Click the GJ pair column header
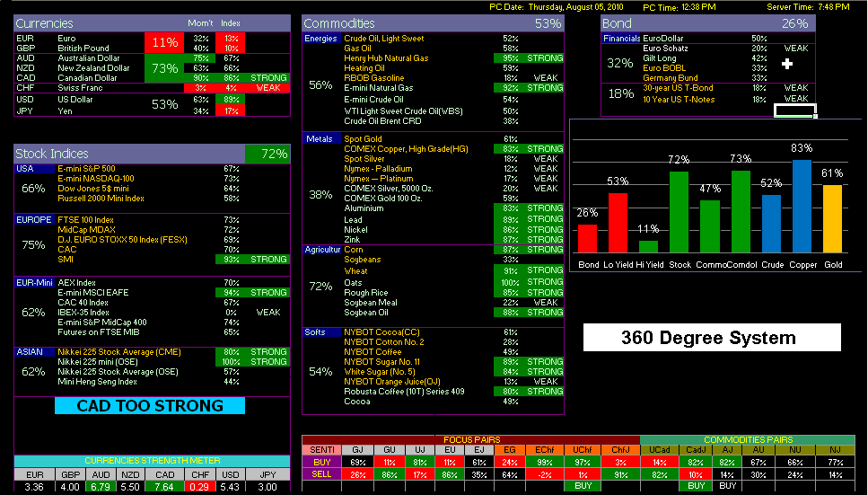This screenshot has width=868, height=495. coord(357,449)
